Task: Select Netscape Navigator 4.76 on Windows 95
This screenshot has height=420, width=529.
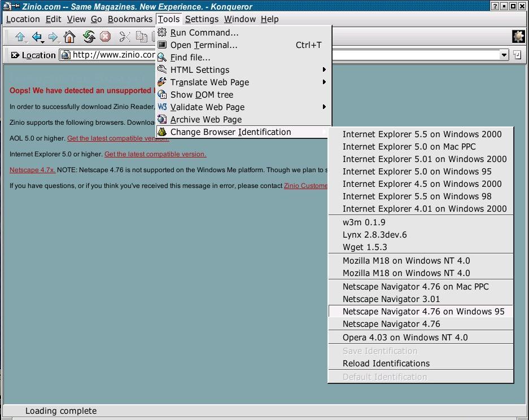Action: (x=423, y=312)
